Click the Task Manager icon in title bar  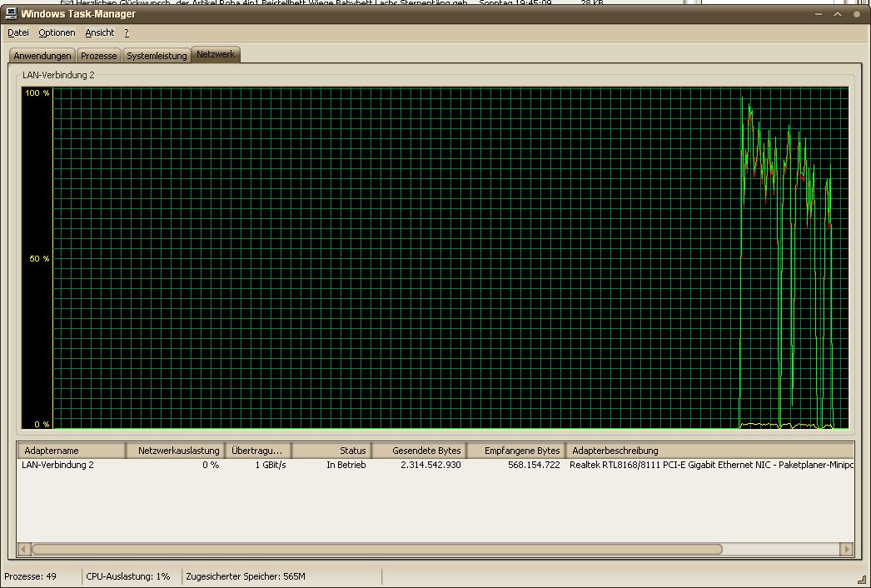(11, 14)
